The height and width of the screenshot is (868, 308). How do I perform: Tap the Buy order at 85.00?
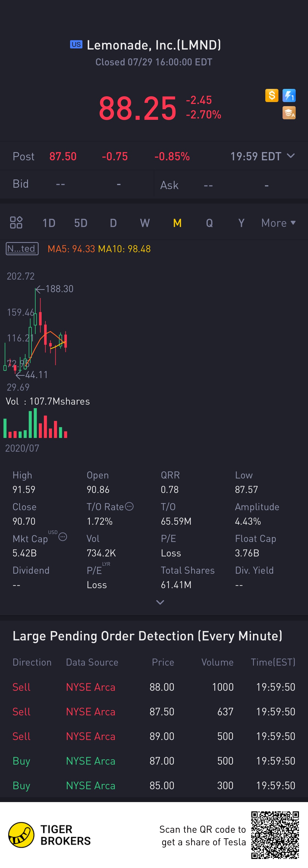click(x=154, y=785)
